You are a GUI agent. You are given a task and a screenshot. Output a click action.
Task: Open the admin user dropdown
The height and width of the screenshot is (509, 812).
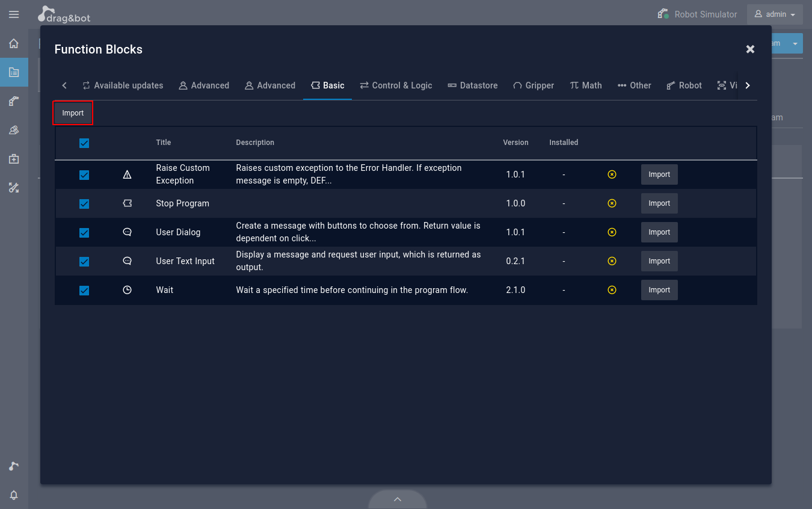click(x=775, y=14)
